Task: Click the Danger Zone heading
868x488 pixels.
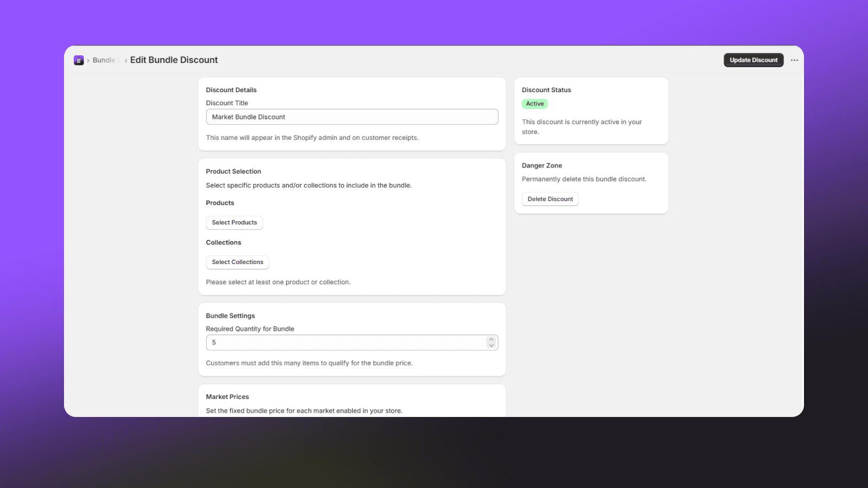Action: (x=542, y=166)
